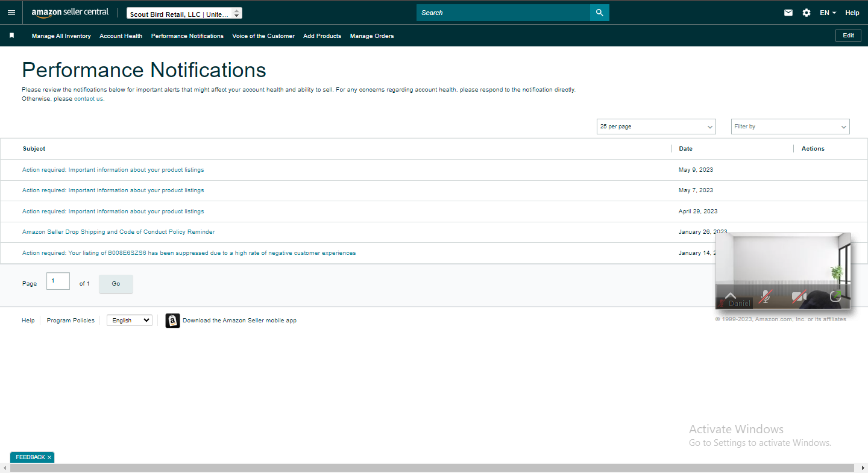Turn on the camera in the meeting overlay
The image size is (868, 473).
tap(799, 296)
